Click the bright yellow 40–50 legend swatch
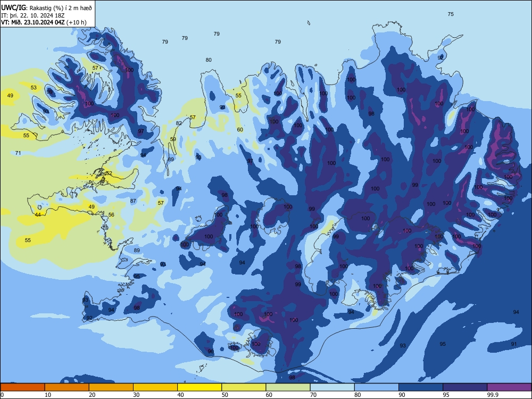The width and height of the screenshot is (532, 399). click(x=199, y=387)
